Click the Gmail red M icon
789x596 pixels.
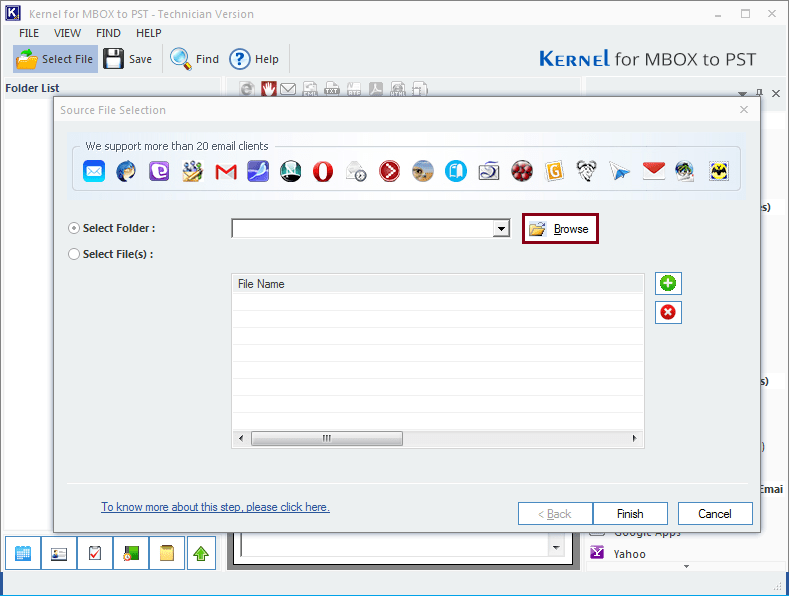click(226, 172)
